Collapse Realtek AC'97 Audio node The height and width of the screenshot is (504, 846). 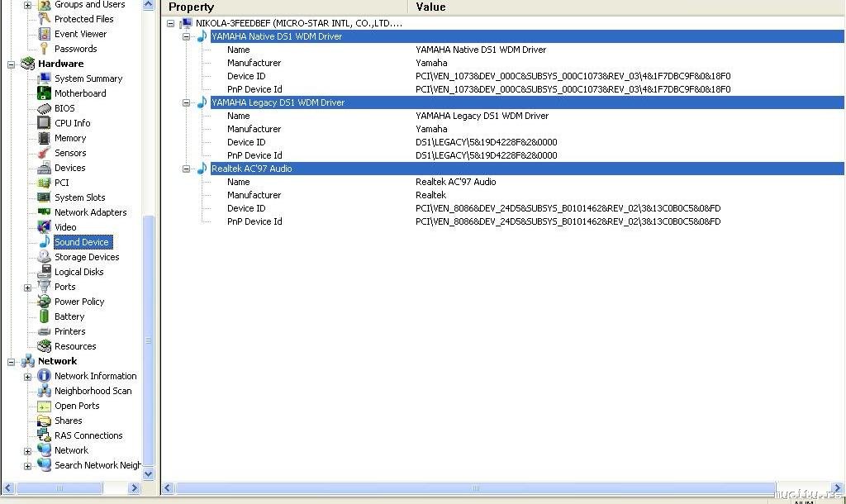point(186,169)
